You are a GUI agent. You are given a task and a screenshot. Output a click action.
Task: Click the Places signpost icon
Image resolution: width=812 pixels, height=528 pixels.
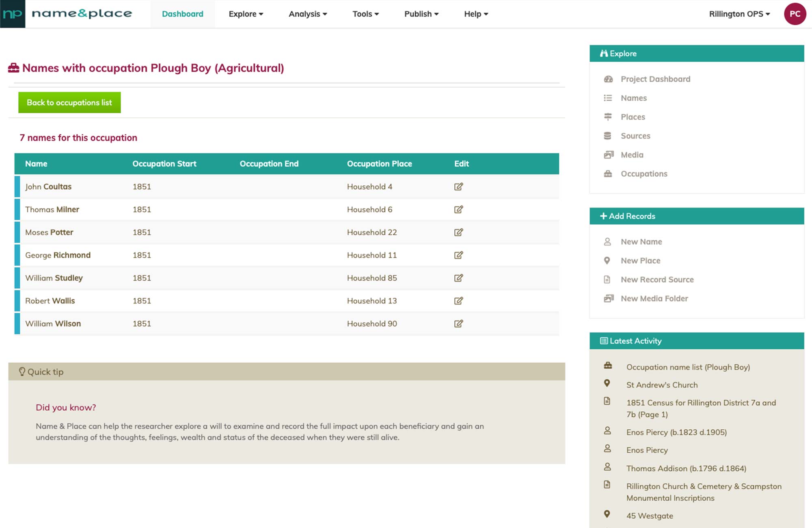[608, 117]
